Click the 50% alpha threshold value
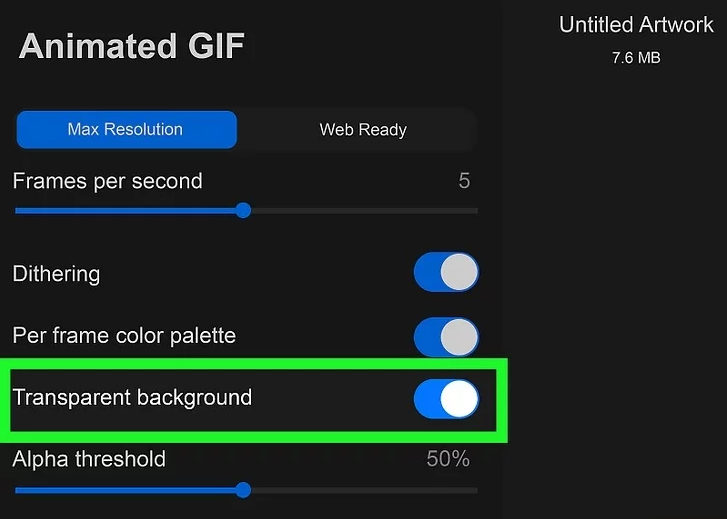This screenshot has height=519, width=727. 448,460
